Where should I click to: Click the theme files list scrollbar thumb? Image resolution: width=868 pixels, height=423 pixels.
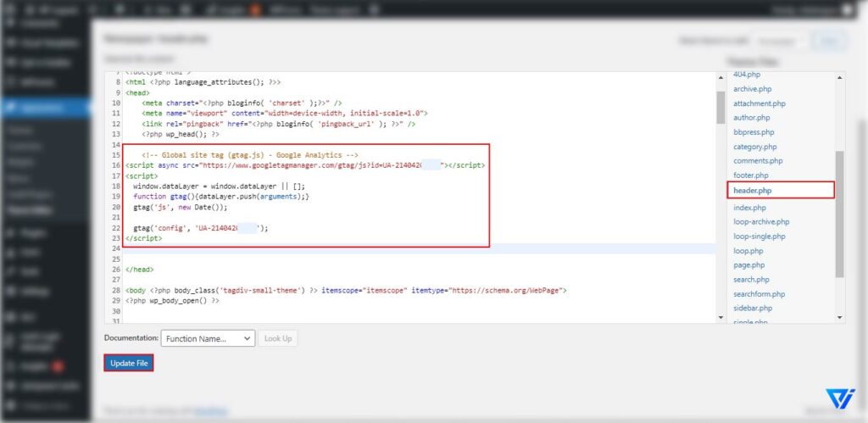(839, 214)
